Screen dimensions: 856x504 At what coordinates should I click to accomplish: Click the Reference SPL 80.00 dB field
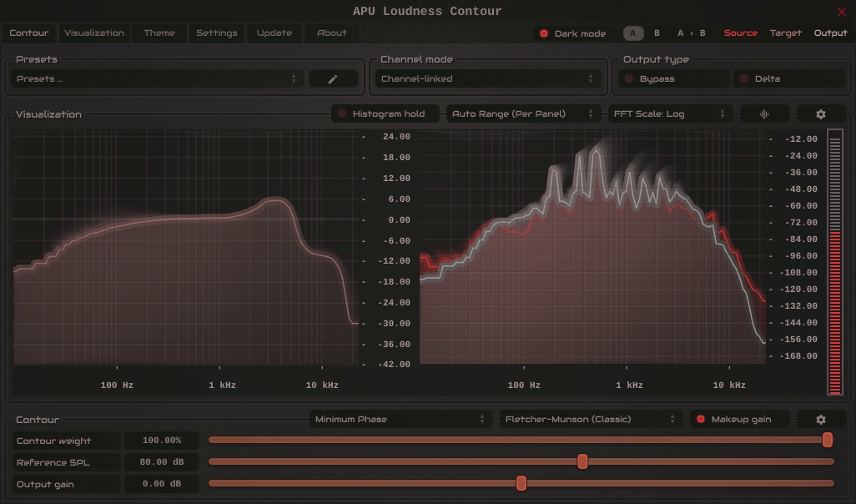[x=162, y=462]
